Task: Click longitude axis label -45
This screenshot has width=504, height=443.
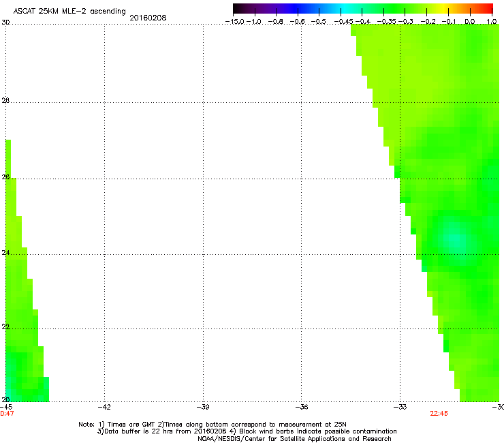Action: [x=6, y=407]
